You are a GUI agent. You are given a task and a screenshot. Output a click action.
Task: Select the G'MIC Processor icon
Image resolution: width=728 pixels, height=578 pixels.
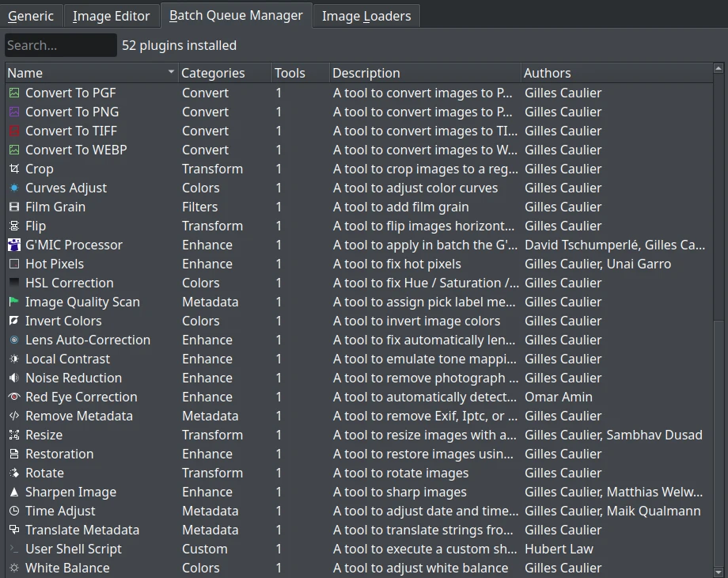[14, 245]
